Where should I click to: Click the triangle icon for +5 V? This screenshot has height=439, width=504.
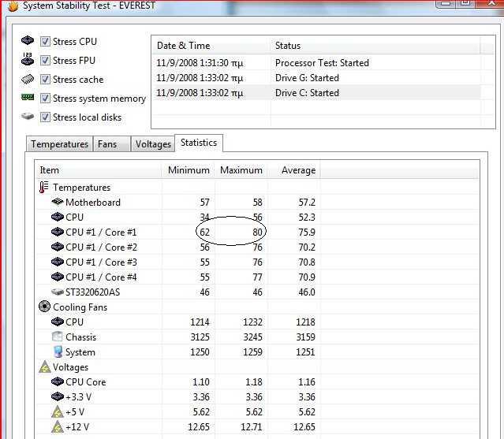58,411
